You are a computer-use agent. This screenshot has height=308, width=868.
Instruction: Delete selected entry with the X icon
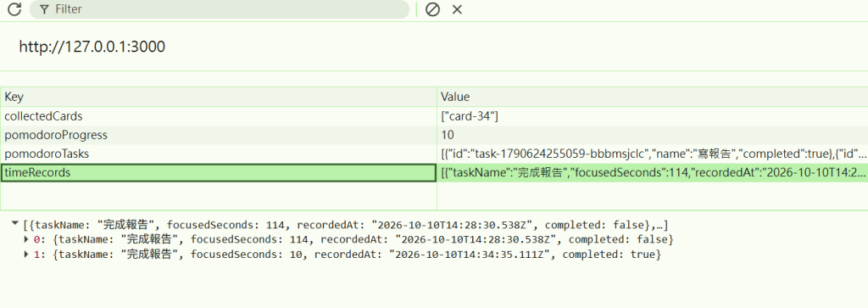coord(457,9)
